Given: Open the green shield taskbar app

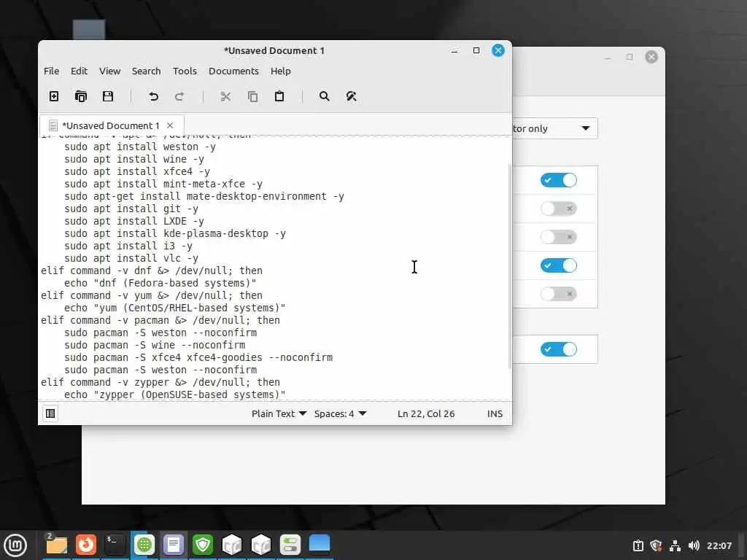Looking at the screenshot, I should [x=203, y=545].
